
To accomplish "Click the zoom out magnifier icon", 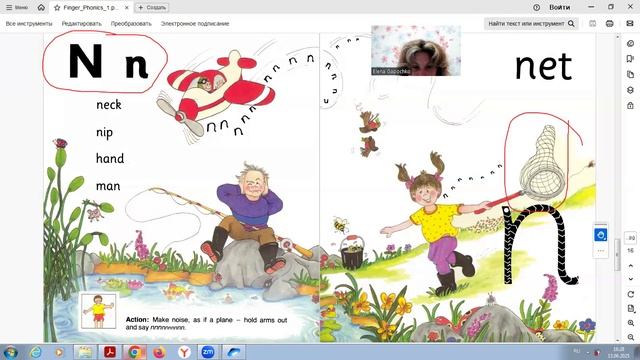I will 631,337.
